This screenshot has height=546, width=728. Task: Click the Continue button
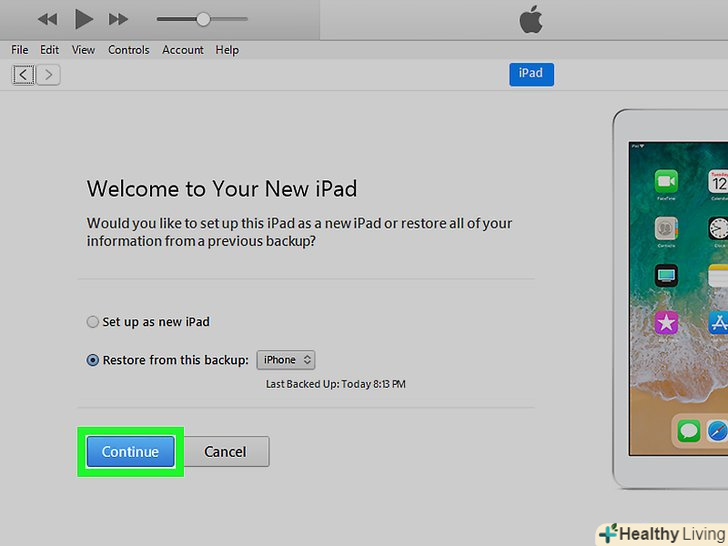click(130, 451)
